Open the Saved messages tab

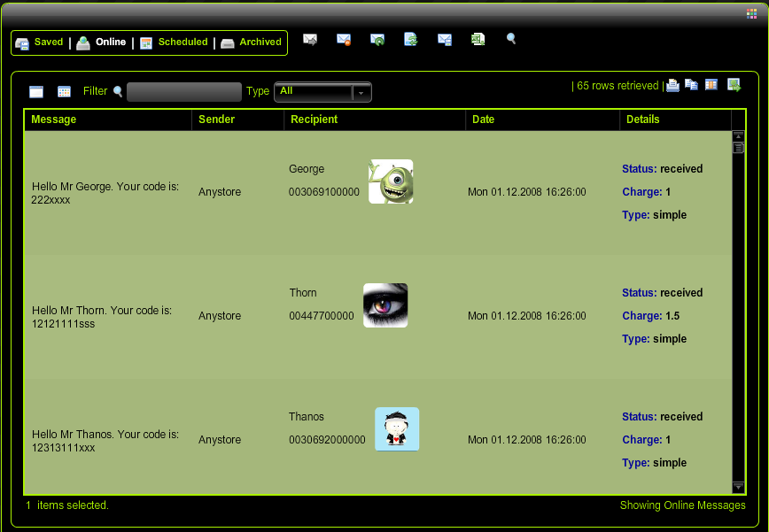[49, 42]
